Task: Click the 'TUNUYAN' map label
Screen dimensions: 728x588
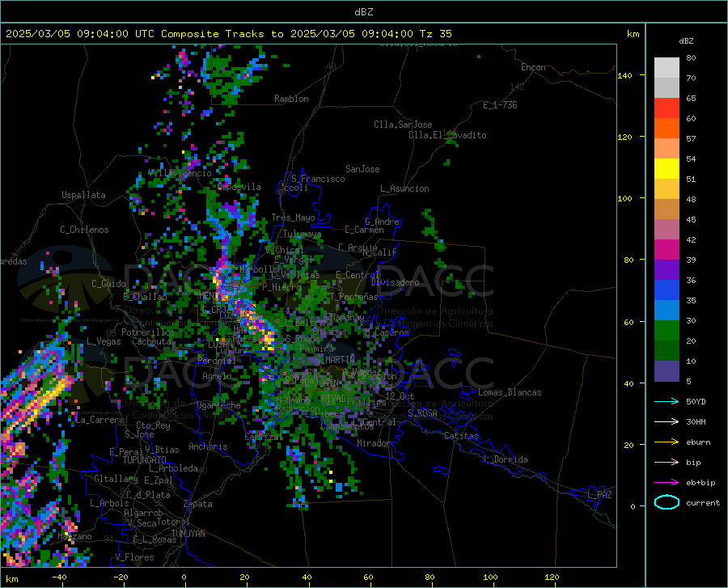Action: pyautogui.click(x=188, y=534)
